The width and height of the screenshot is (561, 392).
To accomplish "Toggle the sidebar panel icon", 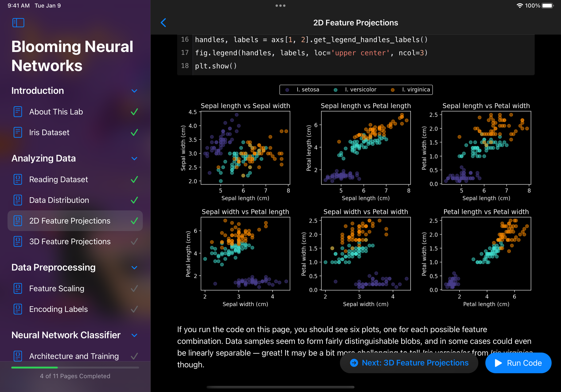I will pos(18,23).
